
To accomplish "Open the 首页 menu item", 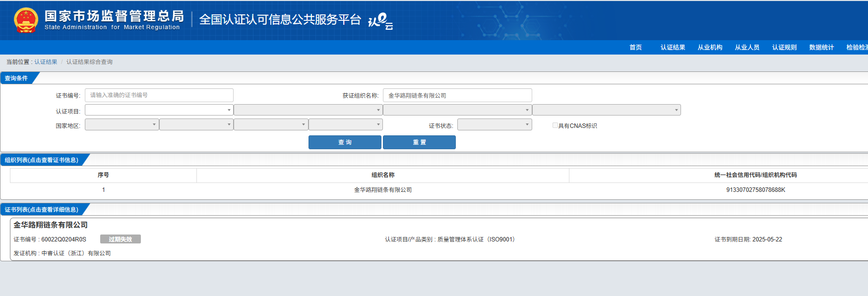I will click(635, 48).
